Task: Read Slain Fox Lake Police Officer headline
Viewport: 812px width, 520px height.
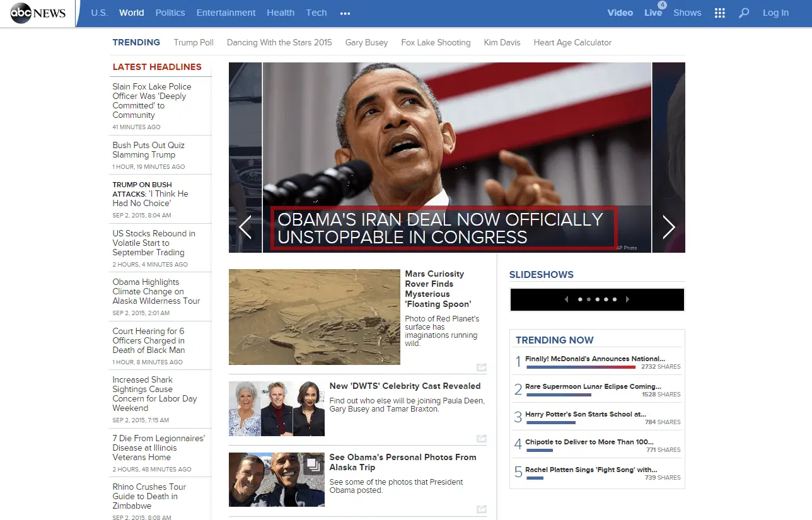Action: [152, 101]
